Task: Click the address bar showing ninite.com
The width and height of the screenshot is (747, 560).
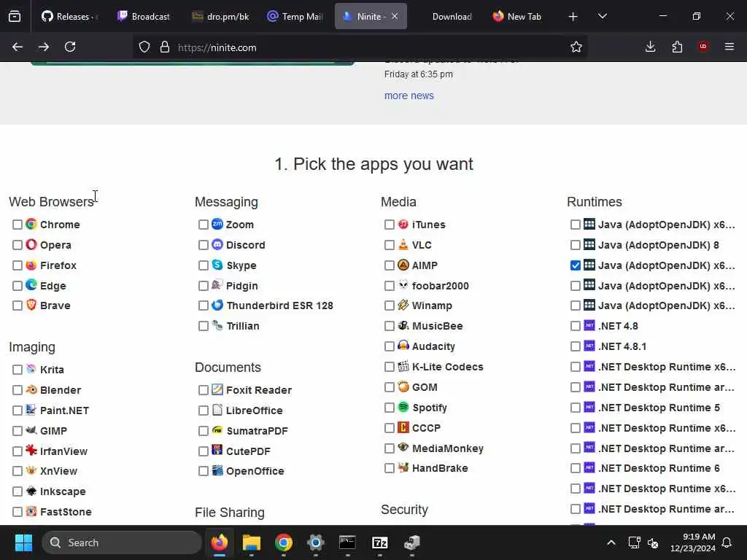Action: click(x=360, y=47)
